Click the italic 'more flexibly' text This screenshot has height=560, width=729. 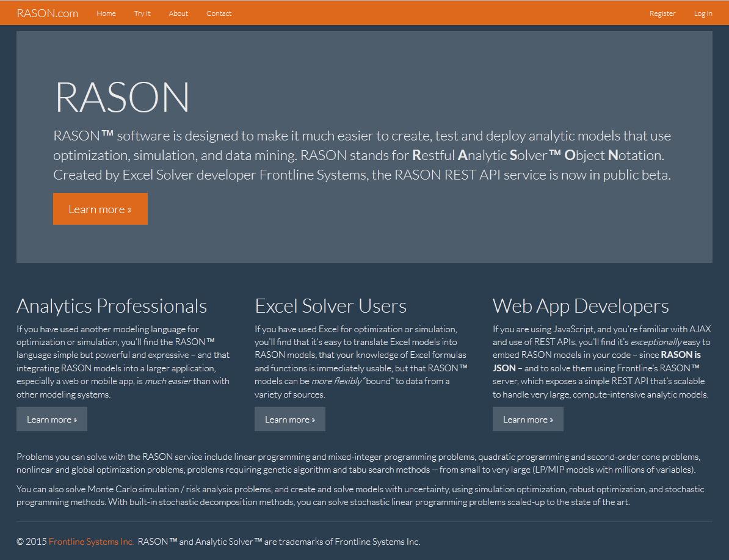pyautogui.click(x=336, y=381)
